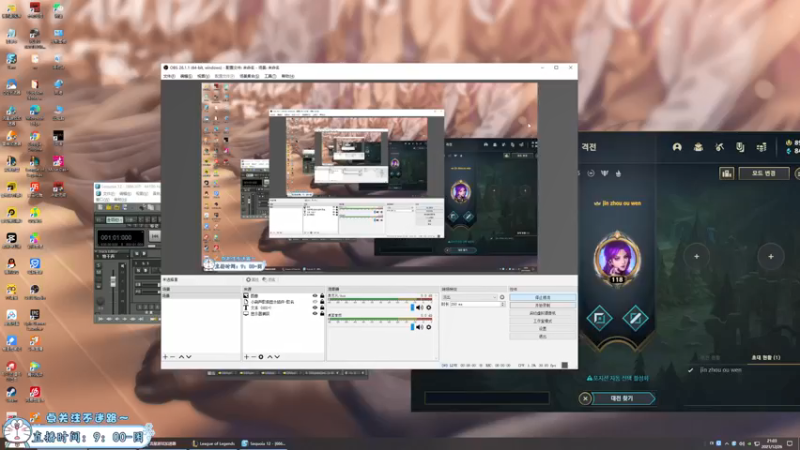Open the transition properties gear in OBS

click(502, 297)
